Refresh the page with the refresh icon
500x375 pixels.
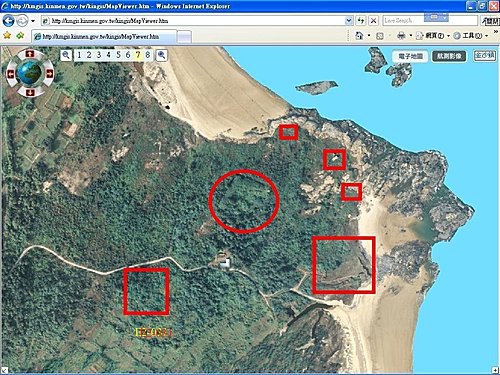pyautogui.click(x=361, y=21)
